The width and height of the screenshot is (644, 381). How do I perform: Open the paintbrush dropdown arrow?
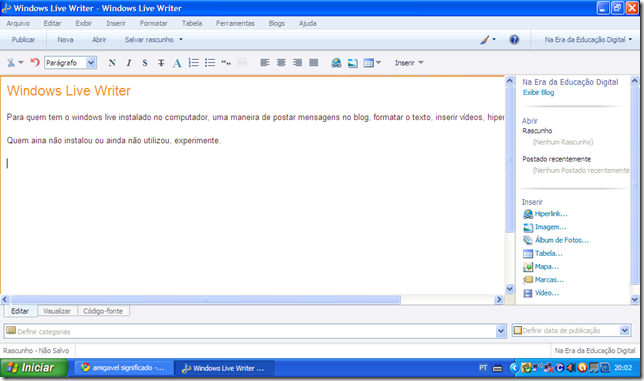494,40
